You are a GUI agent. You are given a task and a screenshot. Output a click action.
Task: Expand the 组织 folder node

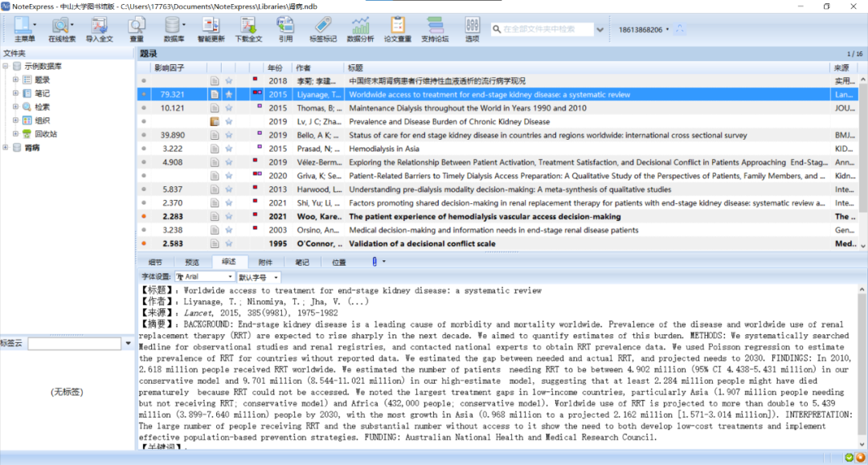(15, 120)
